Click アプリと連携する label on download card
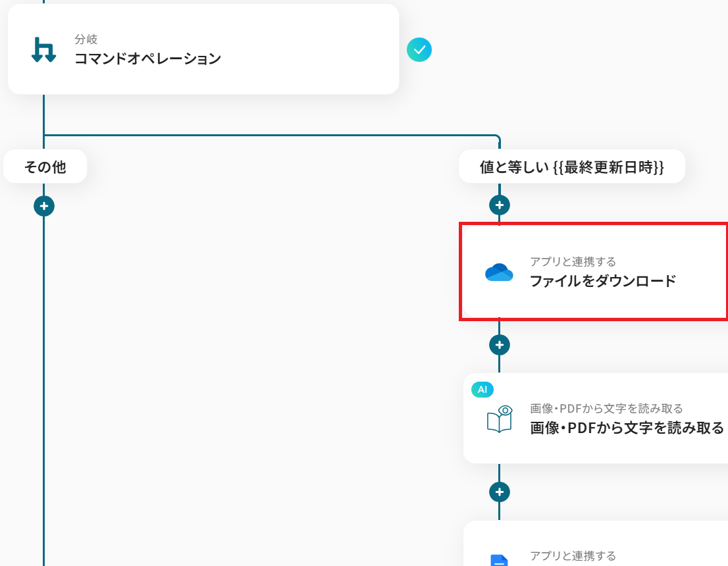The height and width of the screenshot is (566, 728). [573, 262]
